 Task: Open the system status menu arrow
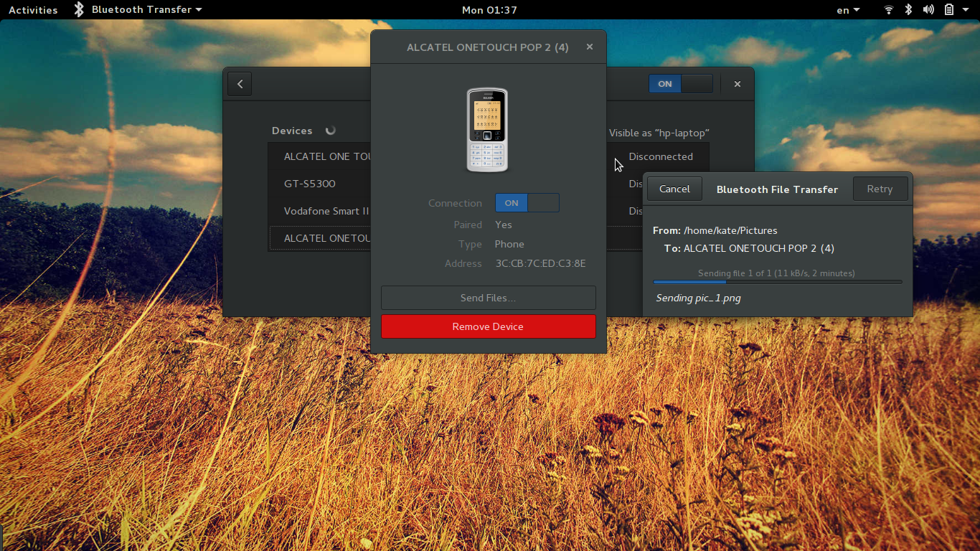(966, 9)
